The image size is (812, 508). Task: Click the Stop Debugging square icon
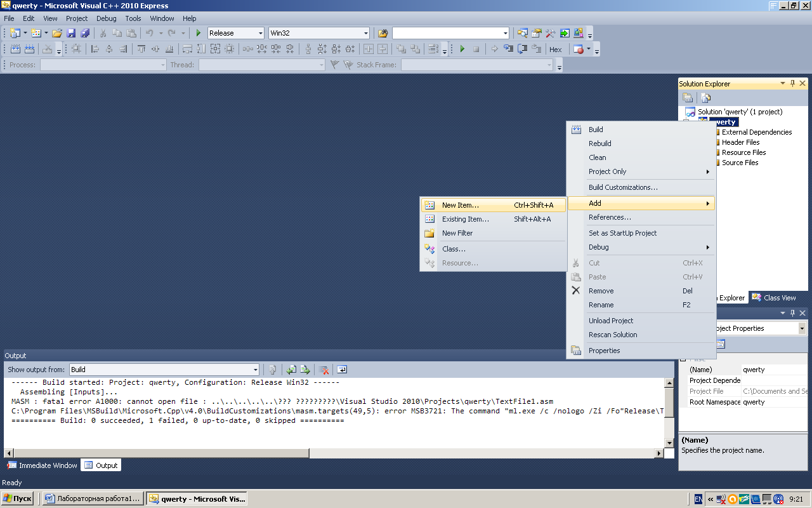pyautogui.click(x=476, y=49)
